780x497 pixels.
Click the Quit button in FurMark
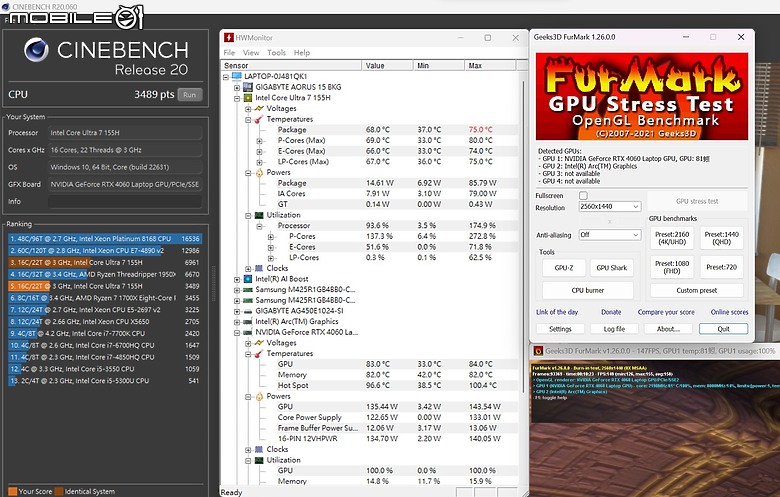(x=723, y=329)
